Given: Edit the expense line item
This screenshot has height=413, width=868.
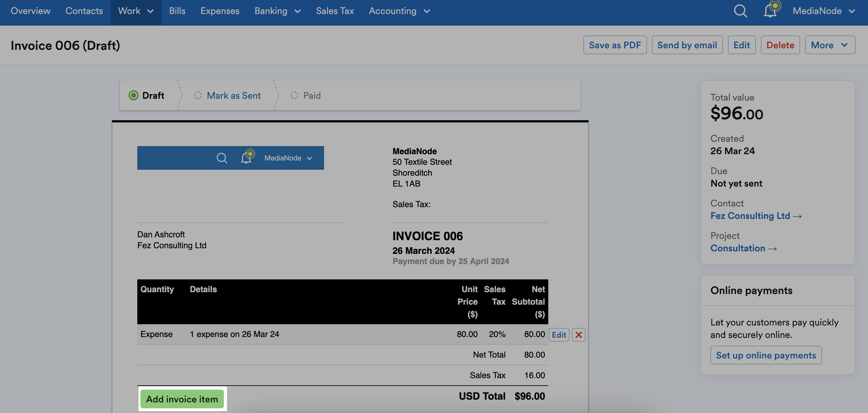Looking at the screenshot, I should point(559,335).
